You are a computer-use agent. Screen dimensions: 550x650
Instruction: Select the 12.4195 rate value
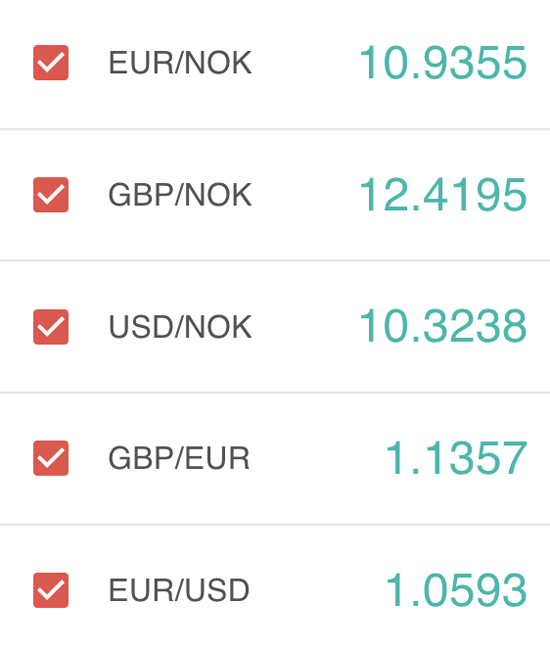[443, 194]
